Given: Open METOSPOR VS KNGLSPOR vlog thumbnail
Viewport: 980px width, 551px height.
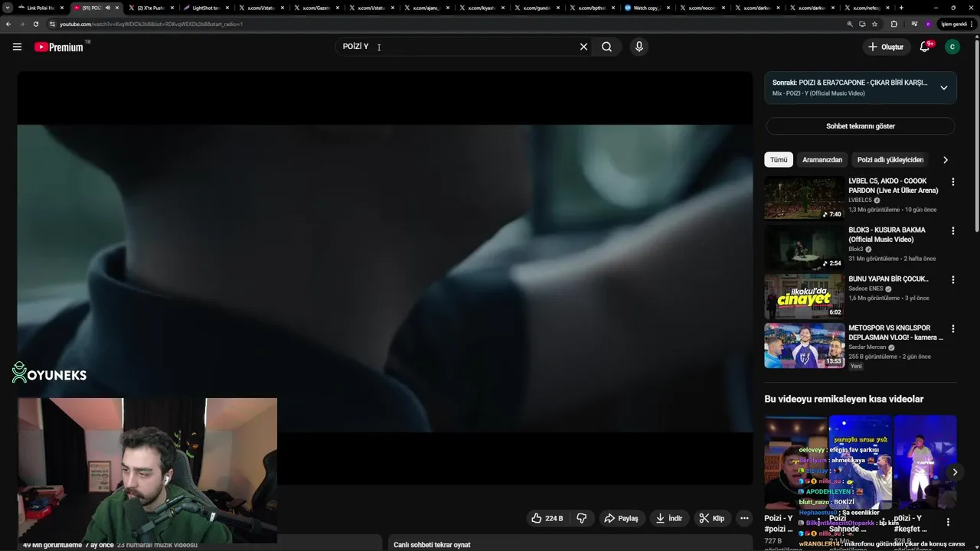Looking at the screenshot, I should (805, 345).
